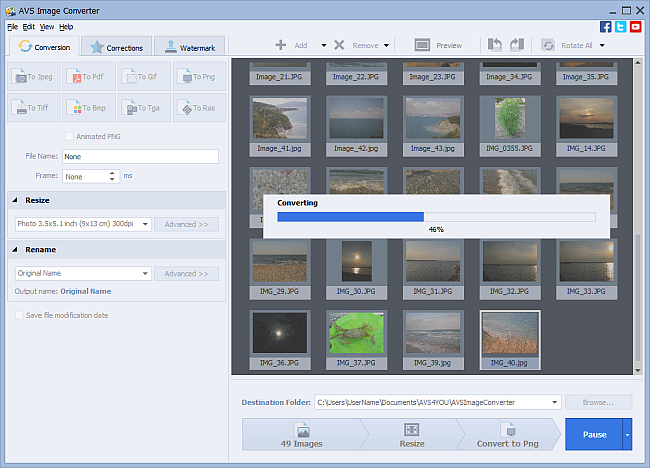The width and height of the screenshot is (650, 468).
Task: Open the Preview toolbar button
Action: tap(438, 45)
